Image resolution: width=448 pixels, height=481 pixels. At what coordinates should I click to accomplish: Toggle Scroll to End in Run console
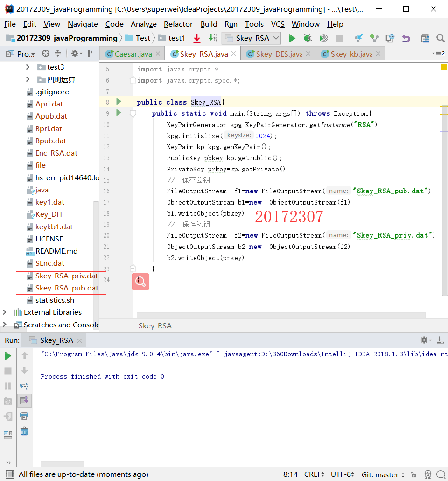[25, 401]
